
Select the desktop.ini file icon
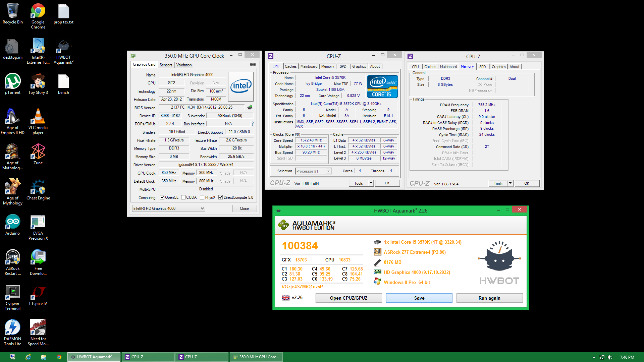[x=13, y=49]
